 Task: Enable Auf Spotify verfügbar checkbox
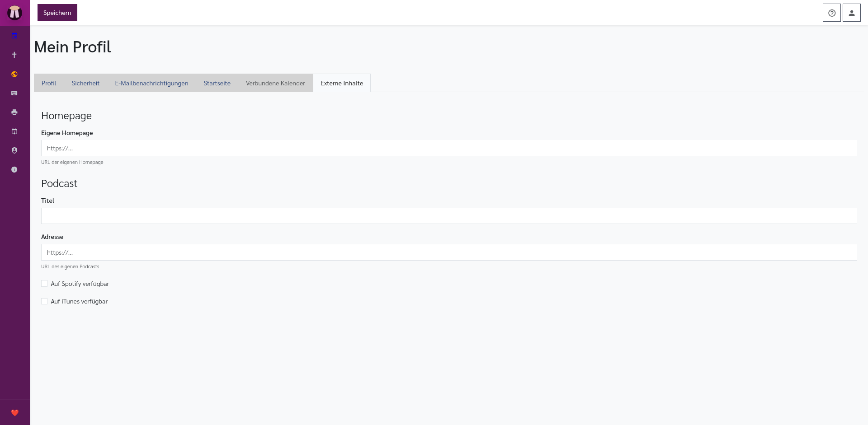(x=44, y=284)
